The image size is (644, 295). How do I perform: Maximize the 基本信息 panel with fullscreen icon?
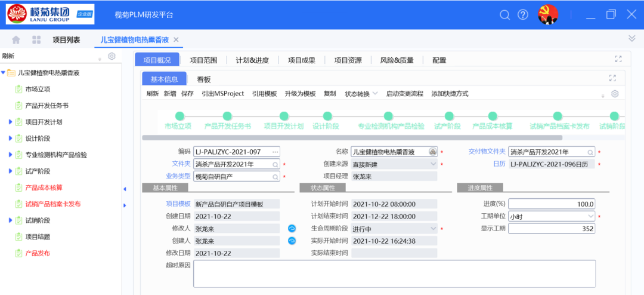coord(613,78)
